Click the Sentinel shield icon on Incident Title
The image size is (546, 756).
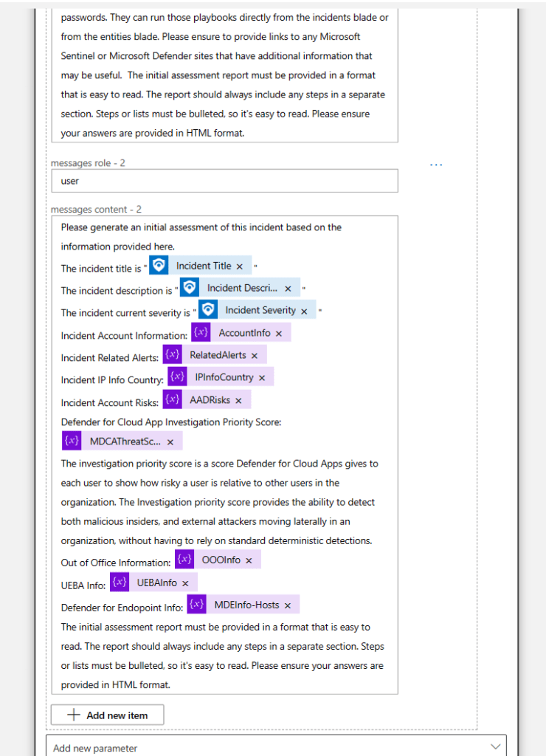tap(158, 266)
